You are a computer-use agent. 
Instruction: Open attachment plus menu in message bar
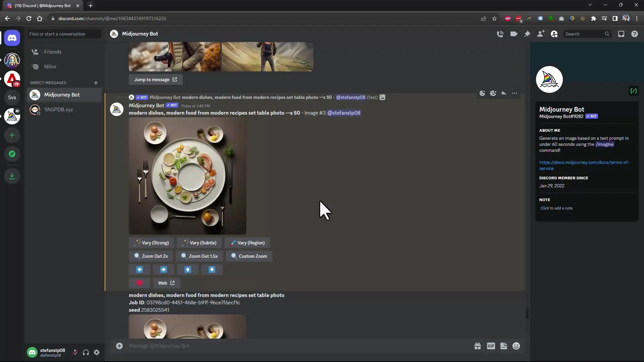point(119,346)
